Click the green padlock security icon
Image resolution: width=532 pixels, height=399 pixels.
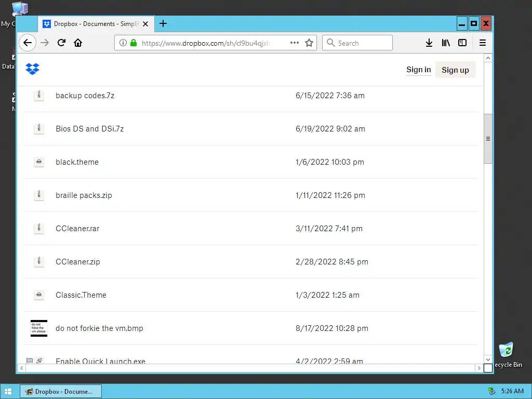(x=134, y=43)
